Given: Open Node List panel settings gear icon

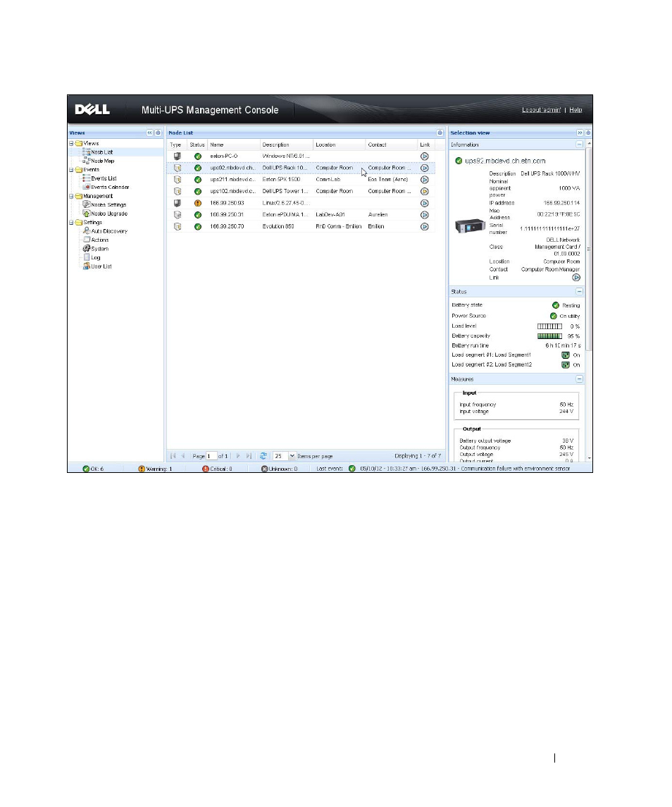Looking at the screenshot, I should (x=440, y=133).
